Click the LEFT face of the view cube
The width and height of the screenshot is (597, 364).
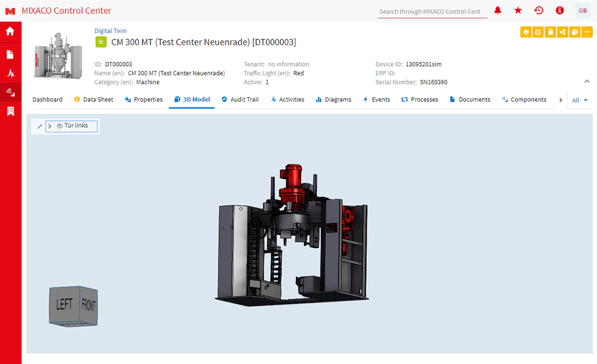[x=64, y=304]
